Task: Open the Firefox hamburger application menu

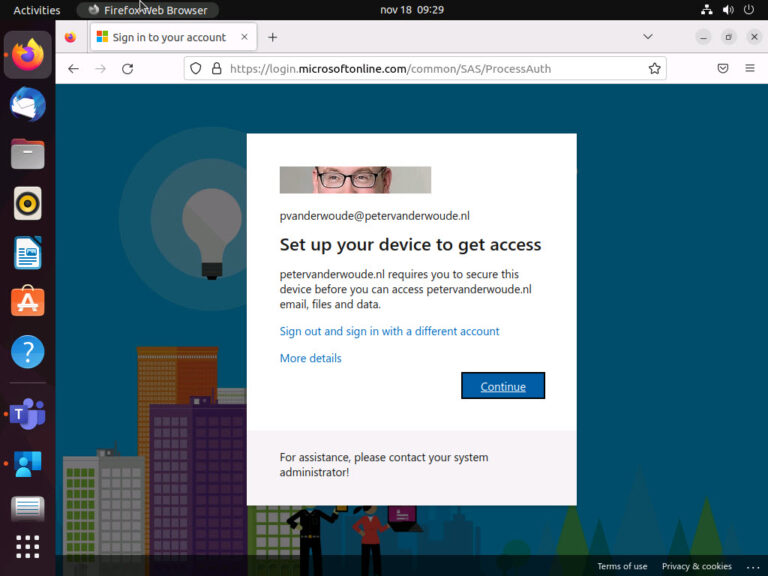Action: (x=750, y=69)
